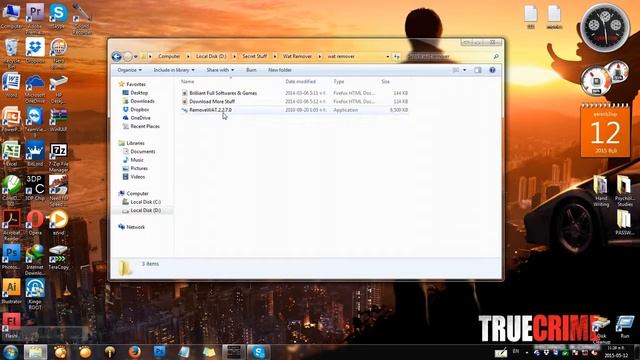Open the 3DP Chip desktop shortcut
This screenshot has height=360, width=640.
coord(35,188)
